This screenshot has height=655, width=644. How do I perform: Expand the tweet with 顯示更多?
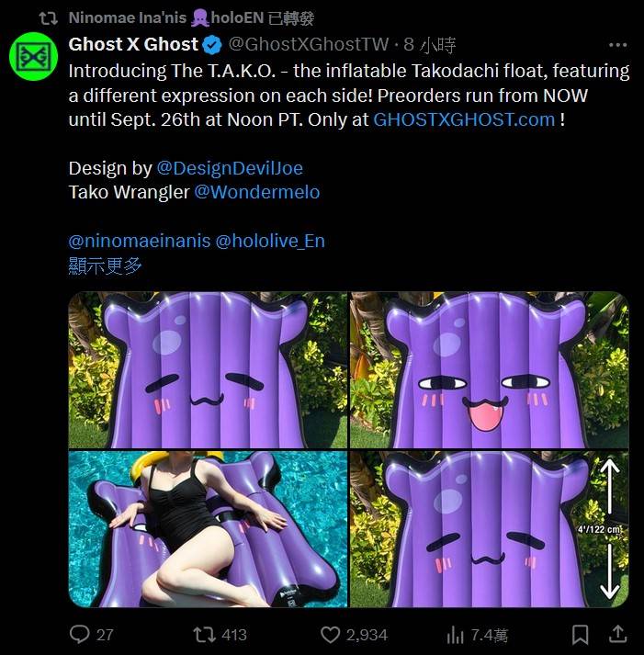tap(105, 265)
